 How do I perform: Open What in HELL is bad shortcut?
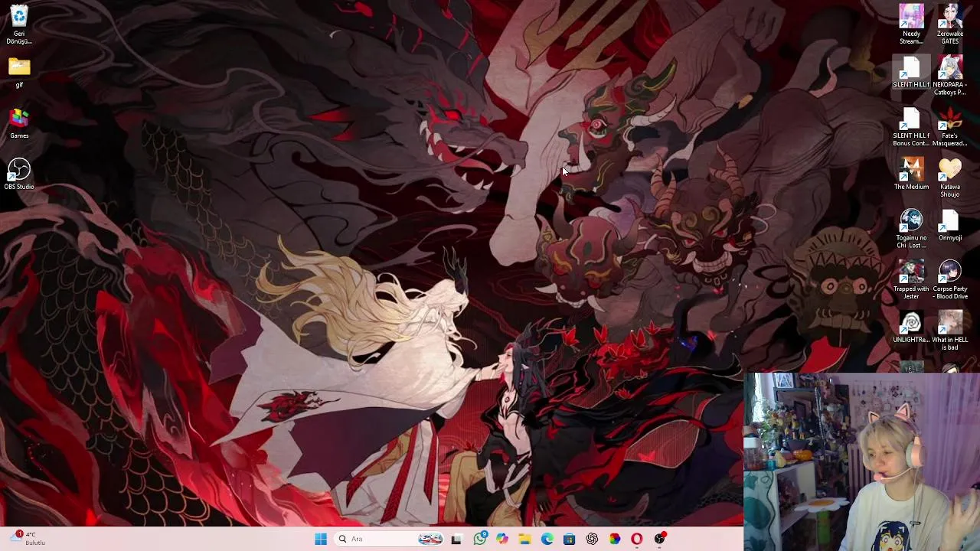click(x=950, y=331)
